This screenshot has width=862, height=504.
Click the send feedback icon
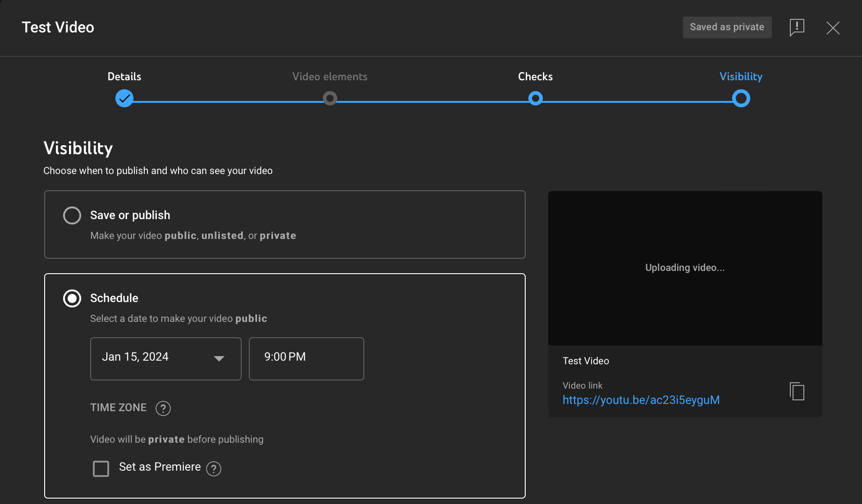(797, 27)
